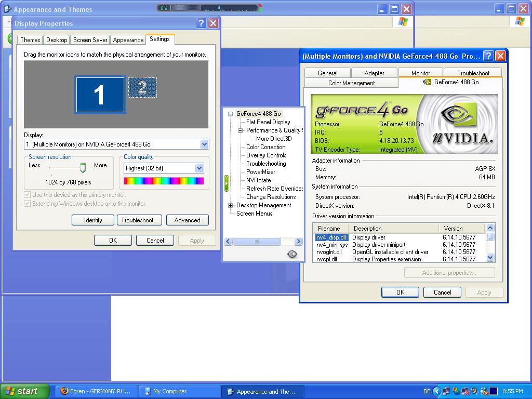Toggle Extend my Windows desktop onto this monitor

(x=27, y=204)
